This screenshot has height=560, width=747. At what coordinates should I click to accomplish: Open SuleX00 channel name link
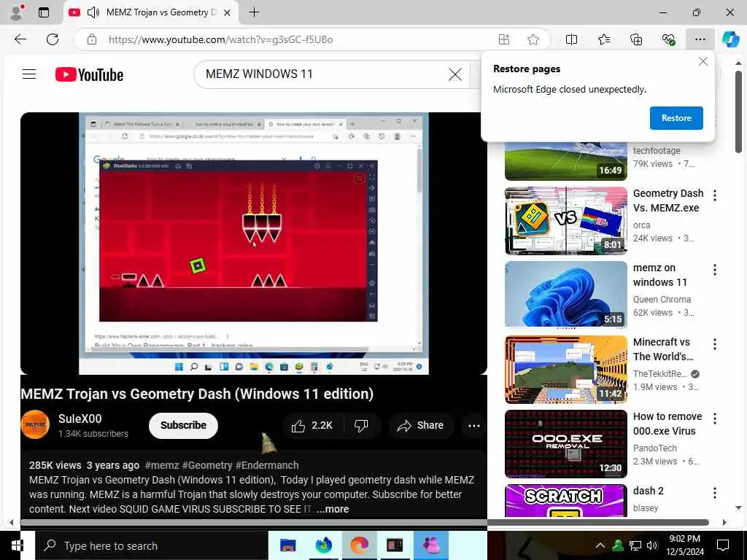80,419
